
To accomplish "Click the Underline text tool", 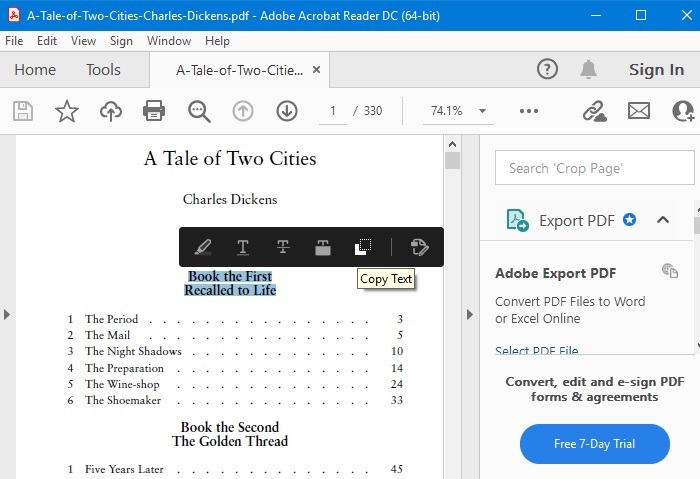I will point(243,247).
